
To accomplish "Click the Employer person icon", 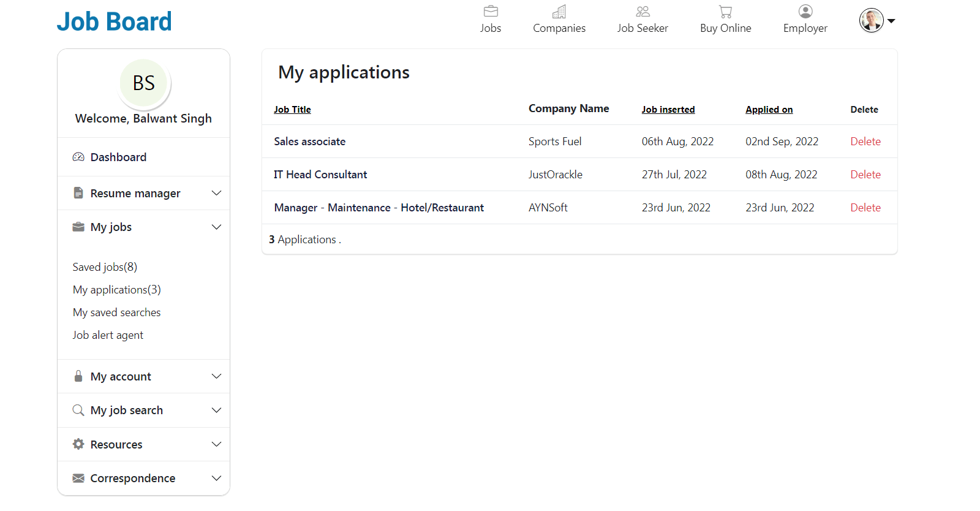I will pyautogui.click(x=805, y=11).
